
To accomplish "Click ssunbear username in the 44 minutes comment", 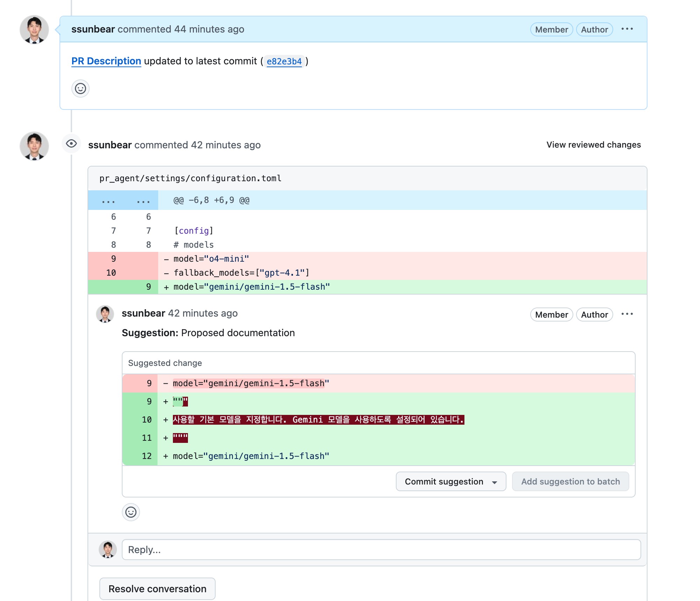I will (x=93, y=29).
